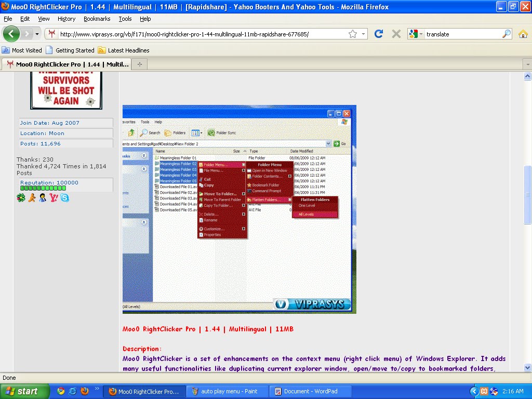Viewport: 532px width, 399px height.
Task: Launch Chrome from quick launch bar
Action: coord(61,391)
